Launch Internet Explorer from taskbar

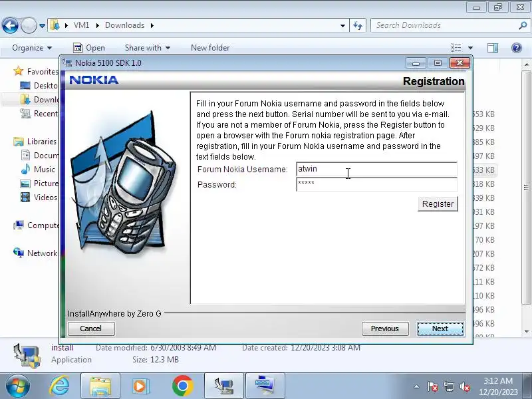(60, 386)
